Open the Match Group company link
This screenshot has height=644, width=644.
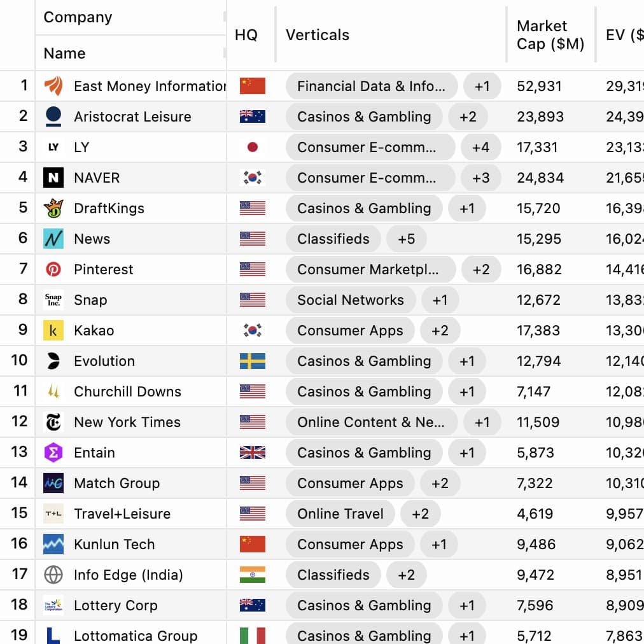116,483
